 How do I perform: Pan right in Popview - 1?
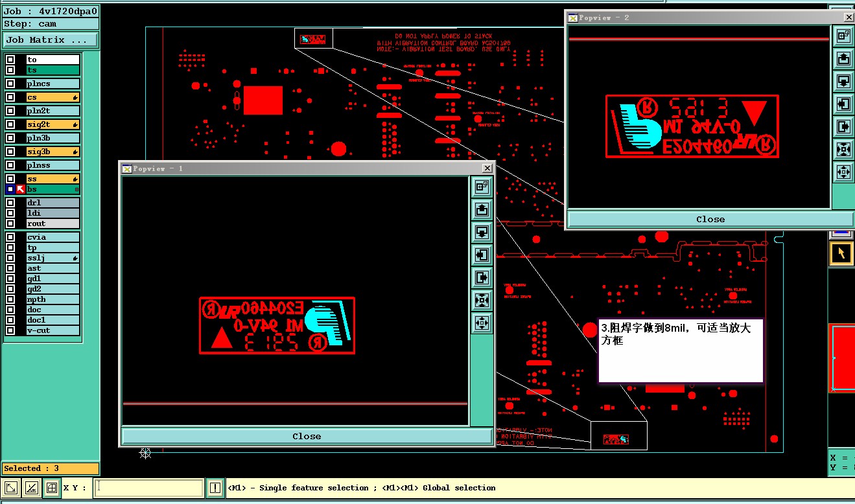pos(482,277)
